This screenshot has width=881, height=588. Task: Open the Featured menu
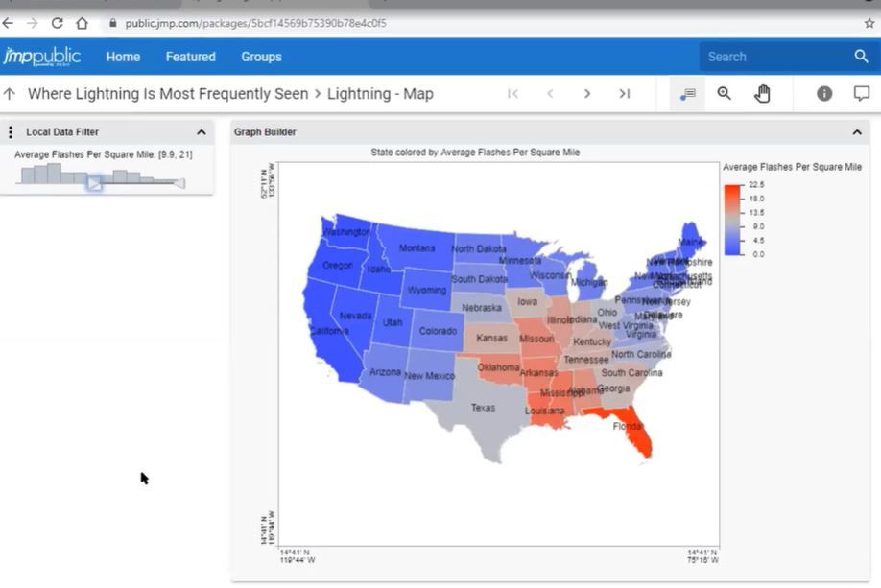click(190, 57)
